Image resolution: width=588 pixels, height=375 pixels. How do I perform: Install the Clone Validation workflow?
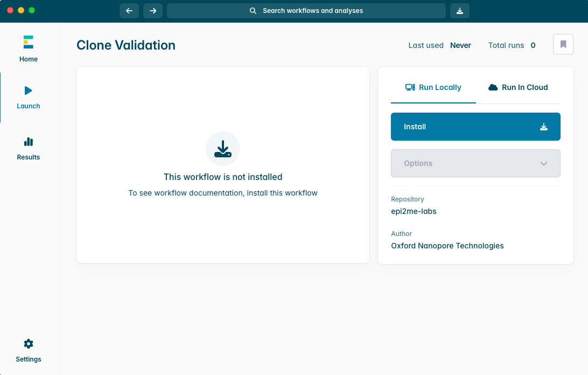point(475,126)
